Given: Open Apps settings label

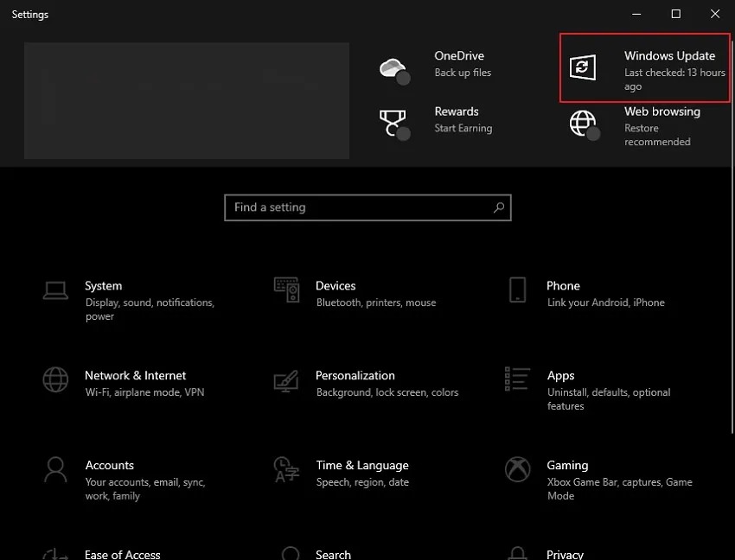Looking at the screenshot, I should (x=560, y=376).
